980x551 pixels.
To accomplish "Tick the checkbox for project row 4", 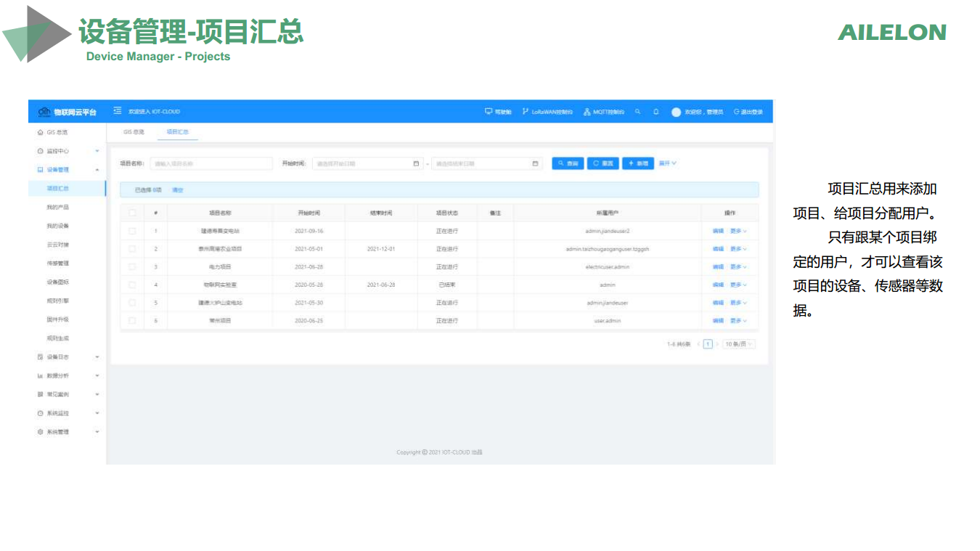I will pos(132,285).
